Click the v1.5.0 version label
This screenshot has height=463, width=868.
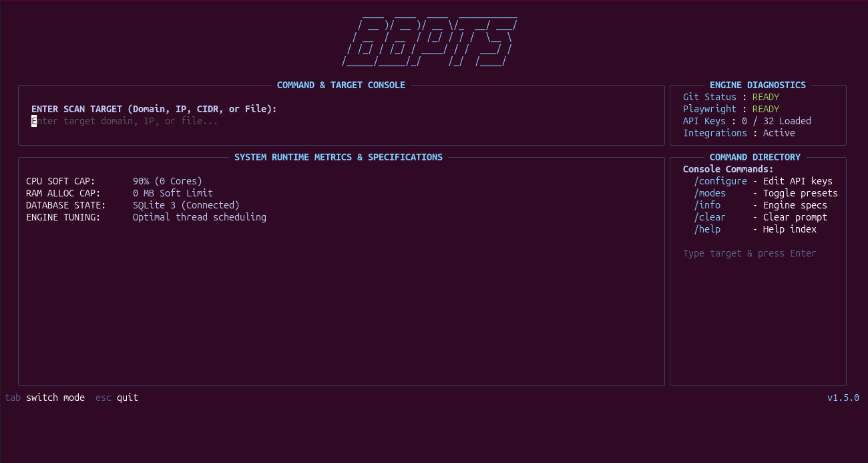tap(843, 398)
